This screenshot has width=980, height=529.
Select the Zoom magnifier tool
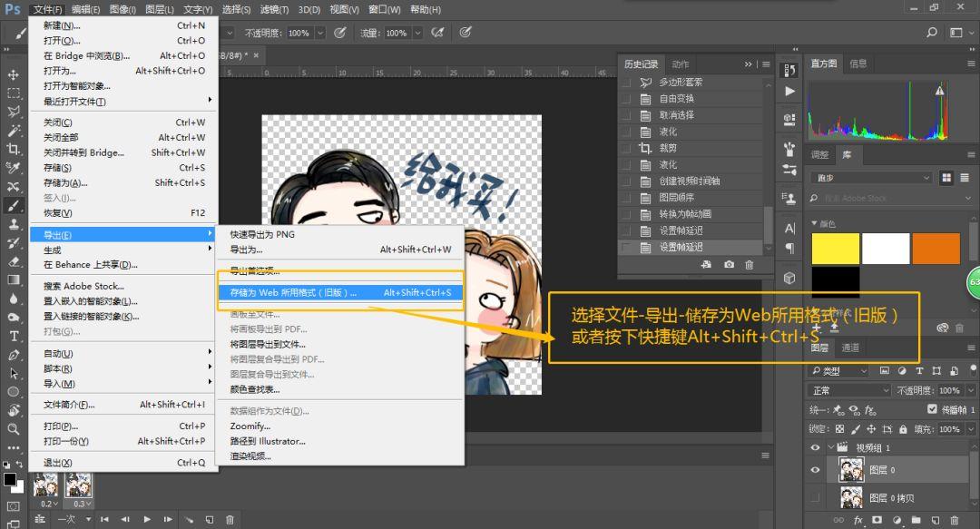[13, 429]
